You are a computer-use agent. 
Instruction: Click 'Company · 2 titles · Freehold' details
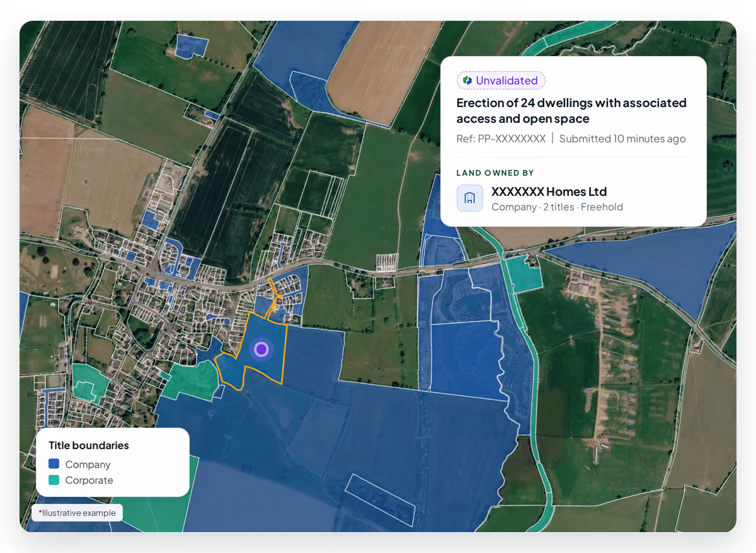click(x=557, y=207)
